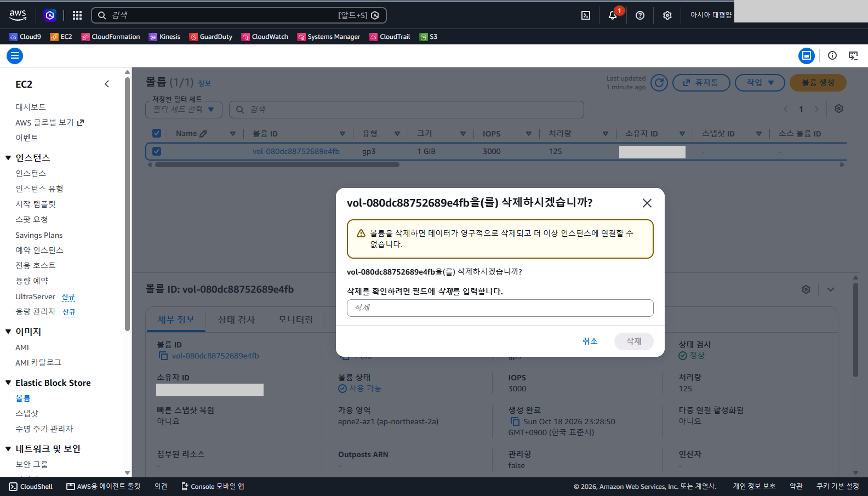Open the GuardDuty bookmark shortcut
Image resolution: width=868 pixels, height=496 pixels.
[211, 37]
